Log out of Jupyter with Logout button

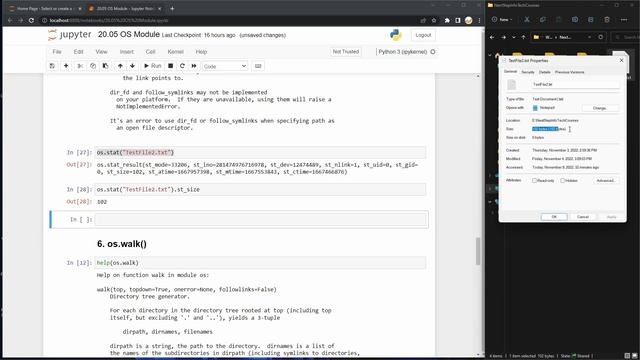423,35
